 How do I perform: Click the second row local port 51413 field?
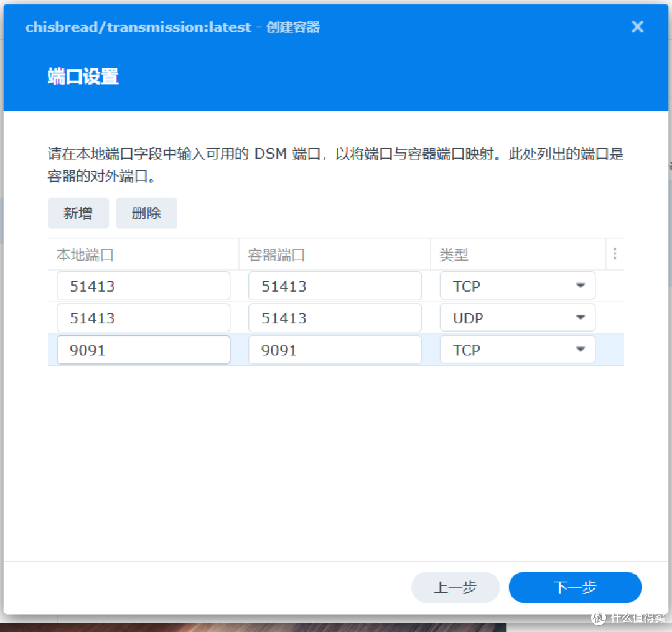pyautogui.click(x=143, y=317)
